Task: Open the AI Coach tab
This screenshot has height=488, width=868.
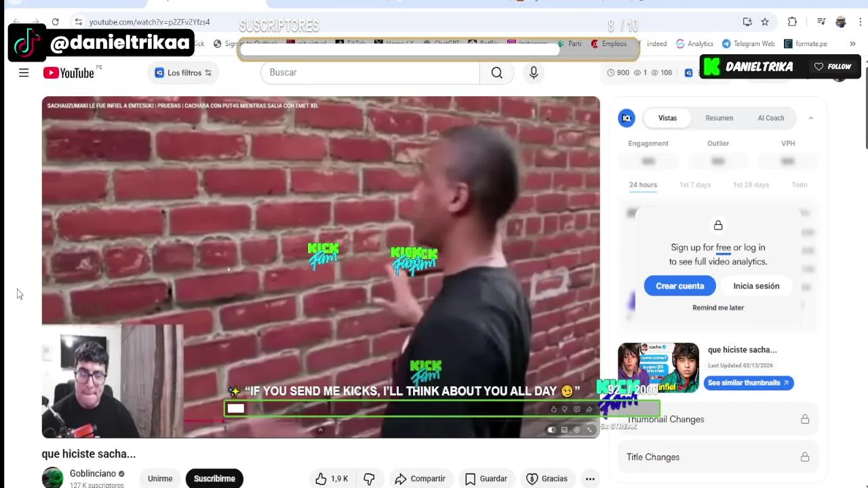Action: coord(771,118)
